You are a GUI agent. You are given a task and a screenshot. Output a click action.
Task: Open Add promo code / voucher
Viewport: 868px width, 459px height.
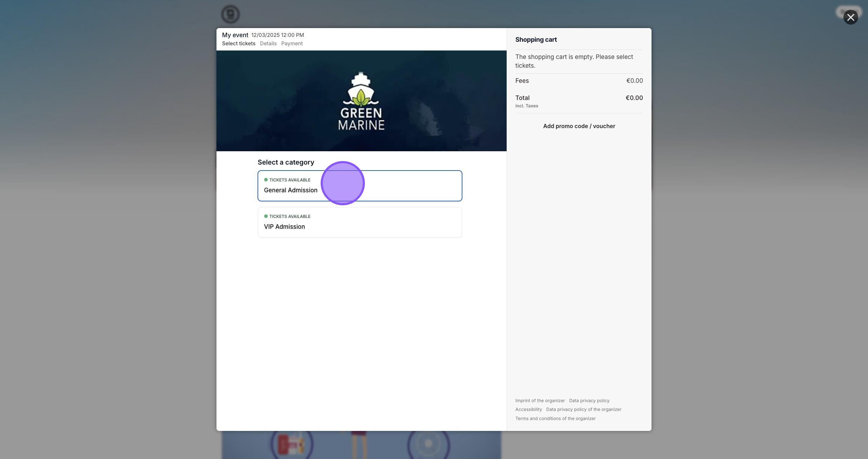[x=579, y=126]
